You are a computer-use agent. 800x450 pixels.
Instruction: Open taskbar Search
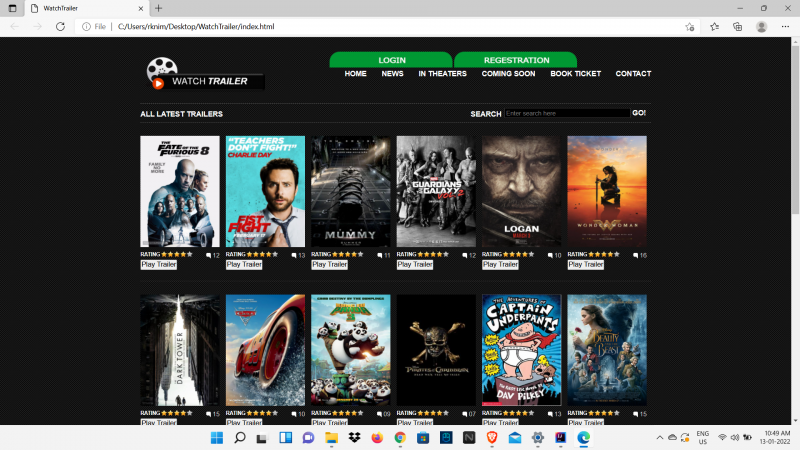coord(240,438)
